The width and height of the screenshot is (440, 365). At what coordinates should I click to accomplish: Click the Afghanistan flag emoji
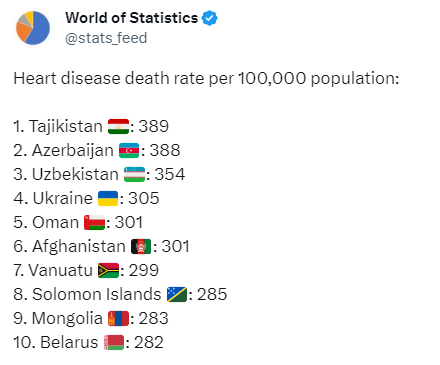(141, 246)
